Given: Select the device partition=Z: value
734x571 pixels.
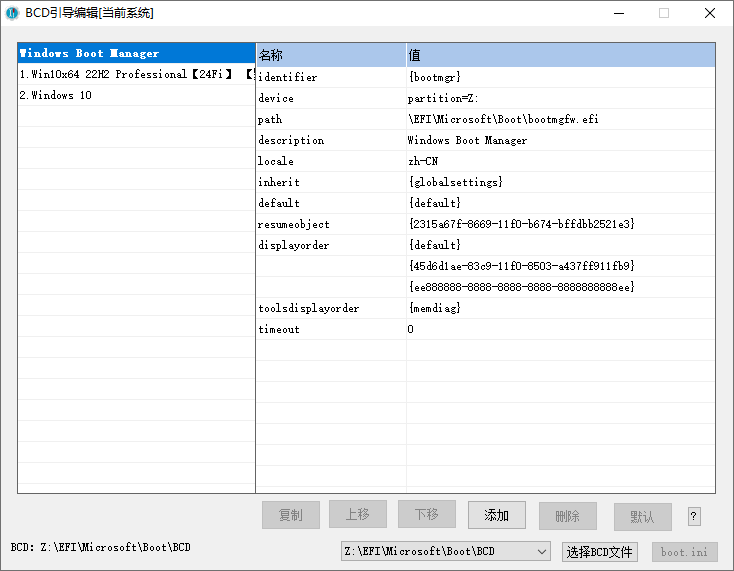Looking at the screenshot, I should coord(443,98).
